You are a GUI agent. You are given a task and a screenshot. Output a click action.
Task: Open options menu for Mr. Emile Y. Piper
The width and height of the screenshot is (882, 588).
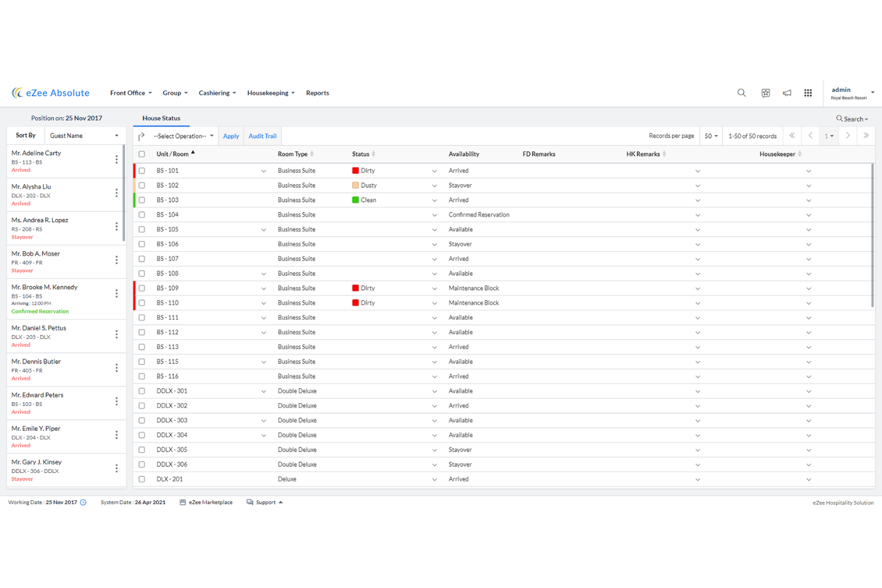(116, 435)
